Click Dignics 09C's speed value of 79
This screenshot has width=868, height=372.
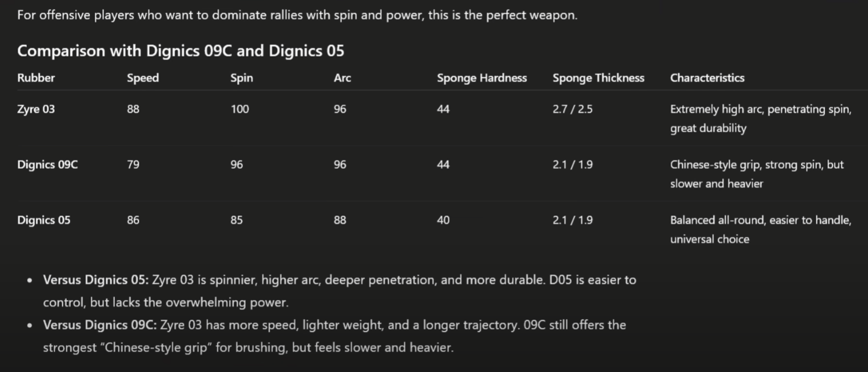tap(133, 165)
